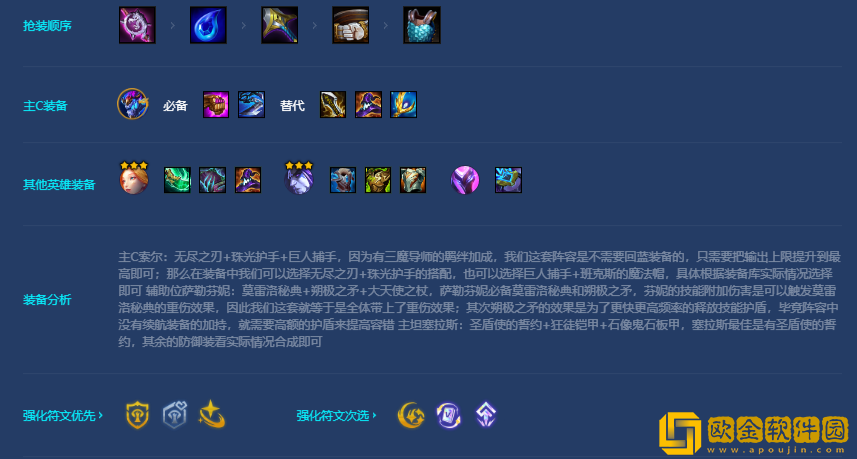The width and height of the screenshot is (857, 459).
Task: Select the Chain Vest armor icon
Action: coord(421,25)
